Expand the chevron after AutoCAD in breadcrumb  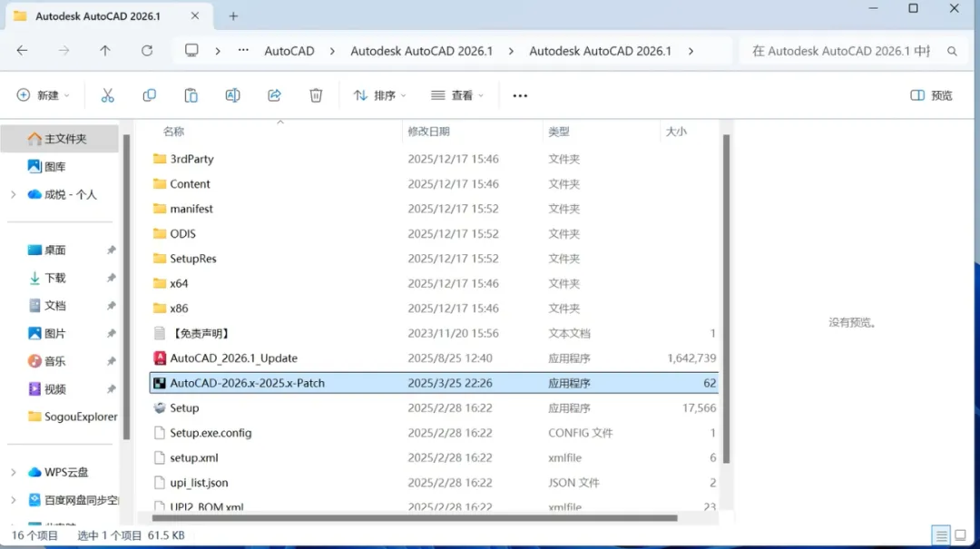click(332, 52)
